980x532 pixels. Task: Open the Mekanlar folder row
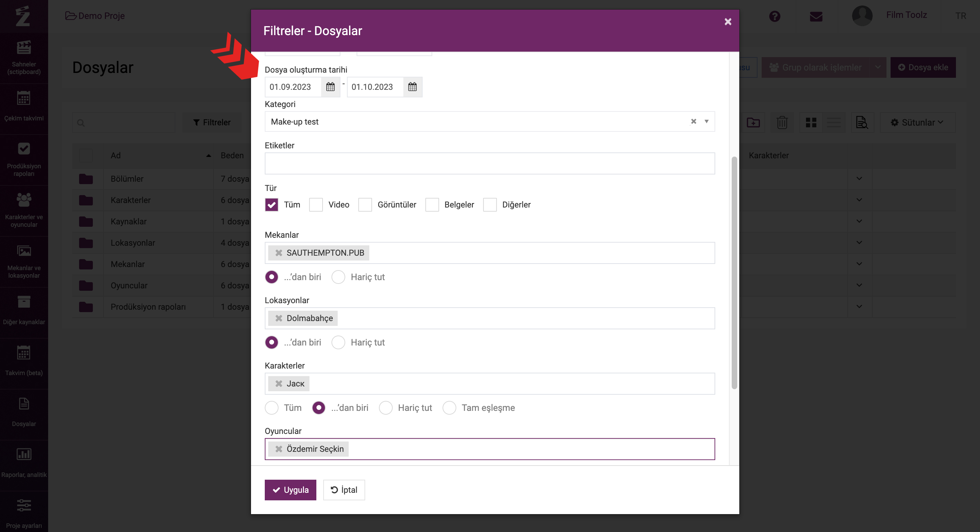(128, 264)
